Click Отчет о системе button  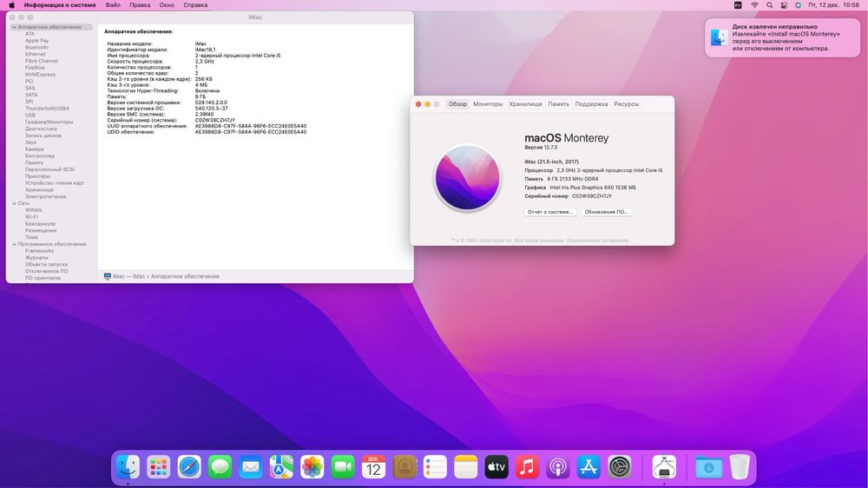click(550, 212)
